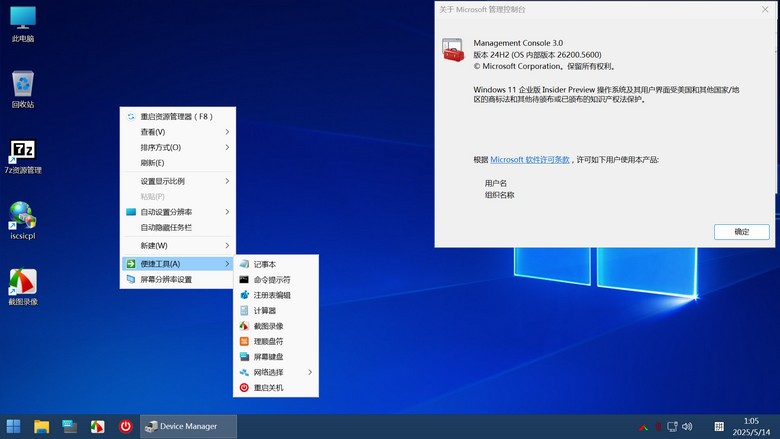Viewport: 780px width, 439px height.
Task: Click the 记事本 notepad icon
Action: pos(244,264)
